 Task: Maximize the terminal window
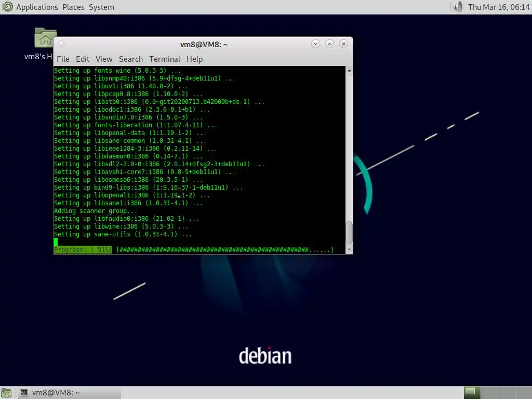329,44
